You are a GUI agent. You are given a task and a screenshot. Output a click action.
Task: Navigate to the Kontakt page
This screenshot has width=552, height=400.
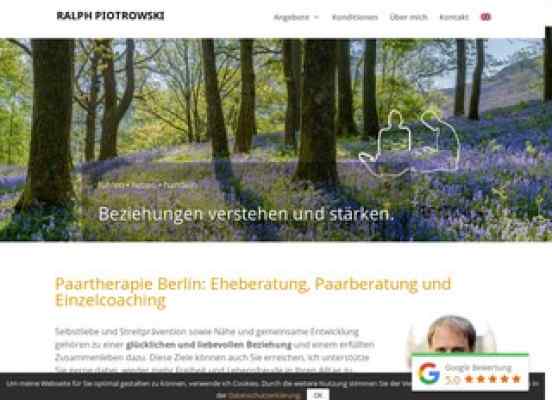(x=454, y=17)
